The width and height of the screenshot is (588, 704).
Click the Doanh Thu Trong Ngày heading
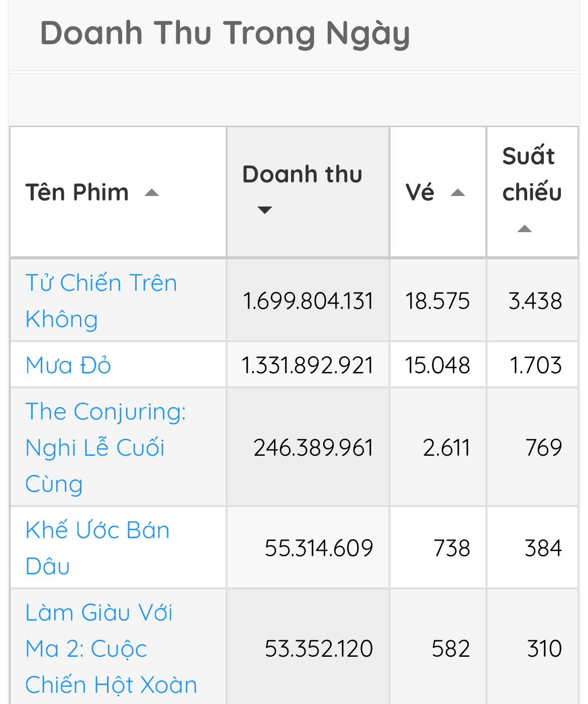[x=226, y=33]
